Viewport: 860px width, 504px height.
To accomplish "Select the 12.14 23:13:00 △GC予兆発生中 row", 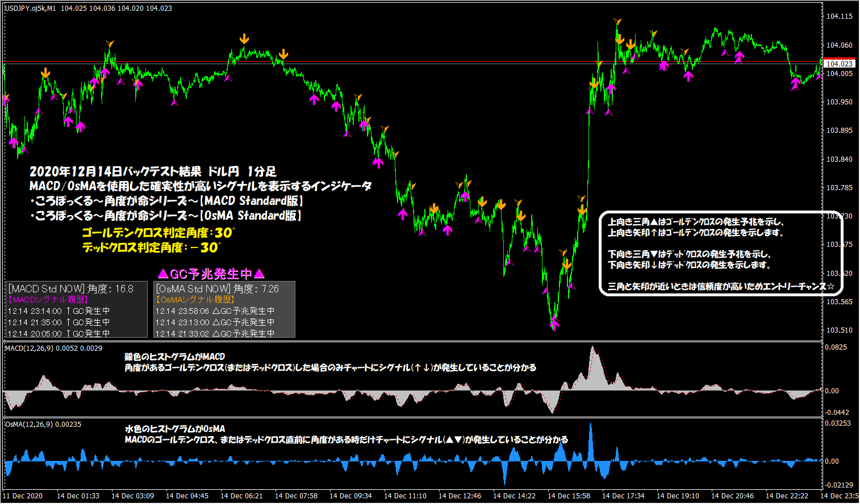I will 215,322.
